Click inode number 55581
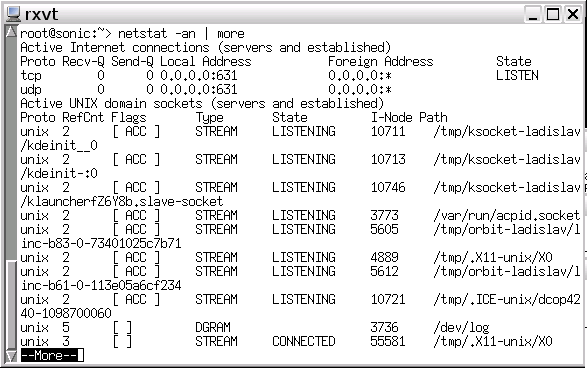Viewport: 587px width, 368px height. point(388,341)
